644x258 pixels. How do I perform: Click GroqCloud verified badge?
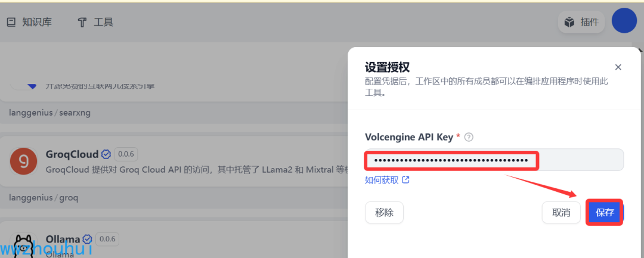point(106,154)
